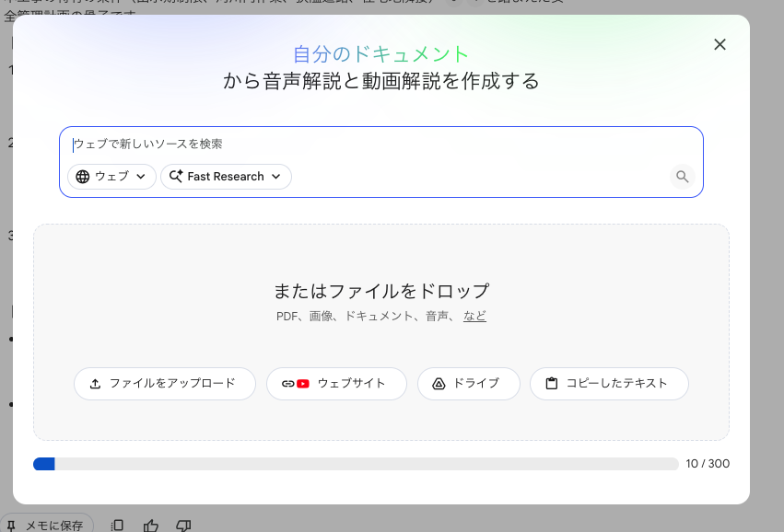This screenshot has width=784, height=532.
Task: Add a ウェブサイト link source
Action: point(336,384)
